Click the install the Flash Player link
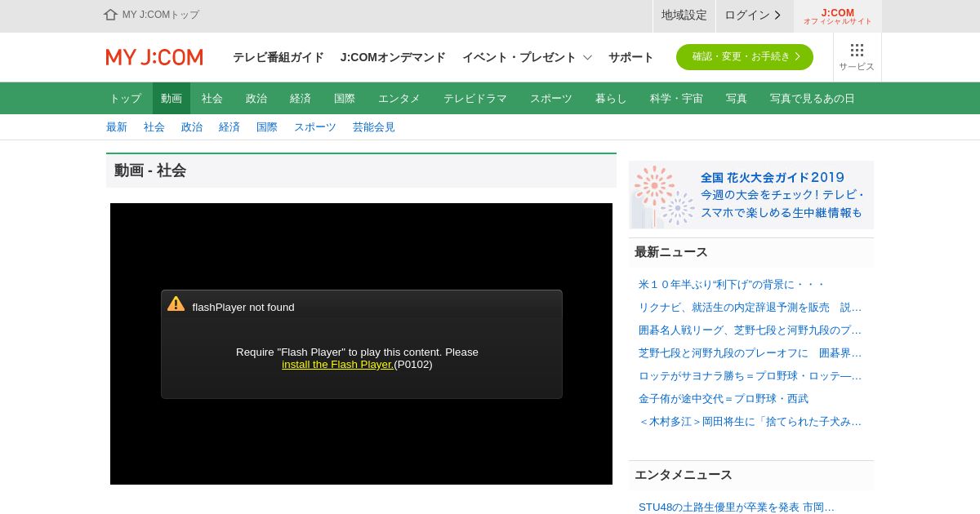 point(338,365)
